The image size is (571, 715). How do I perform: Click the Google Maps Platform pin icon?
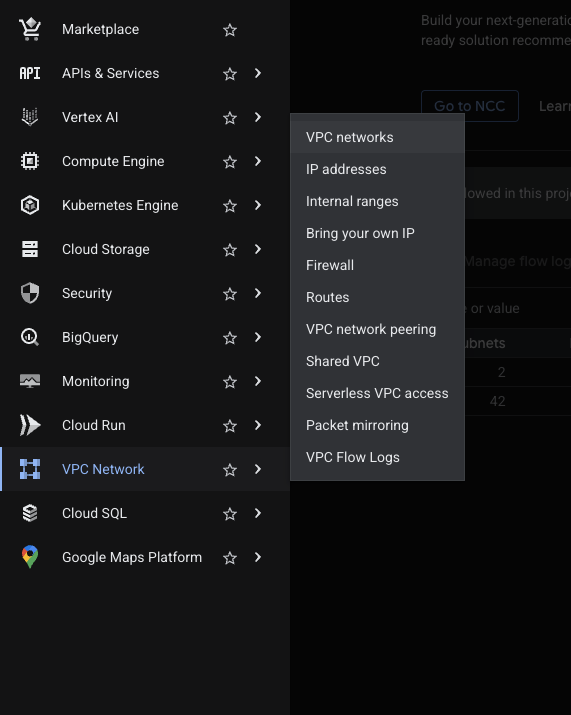(30, 557)
